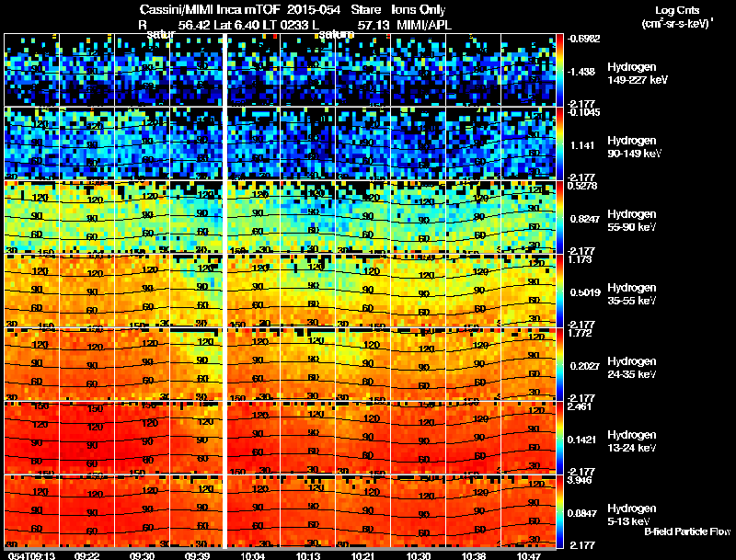Click the 'Hydrogen 55-90 keV' label

[632, 221]
